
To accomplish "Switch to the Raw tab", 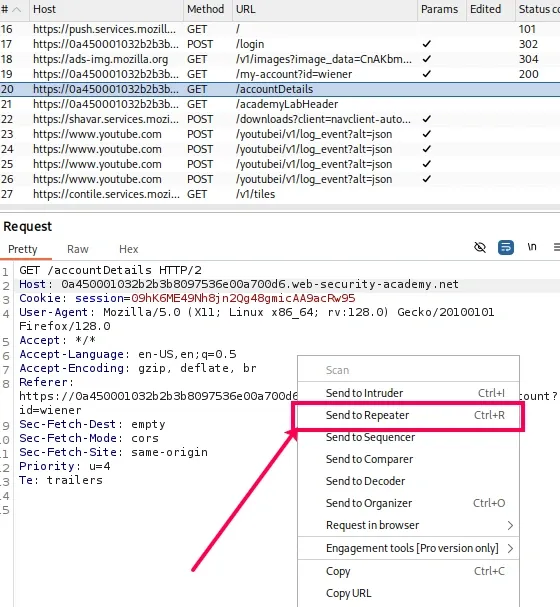I will click(78, 249).
